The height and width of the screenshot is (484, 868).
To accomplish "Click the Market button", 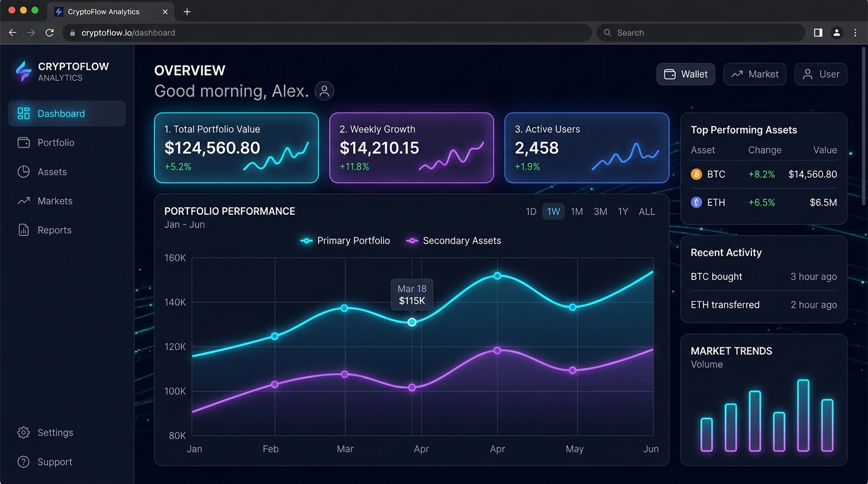I will tap(755, 74).
